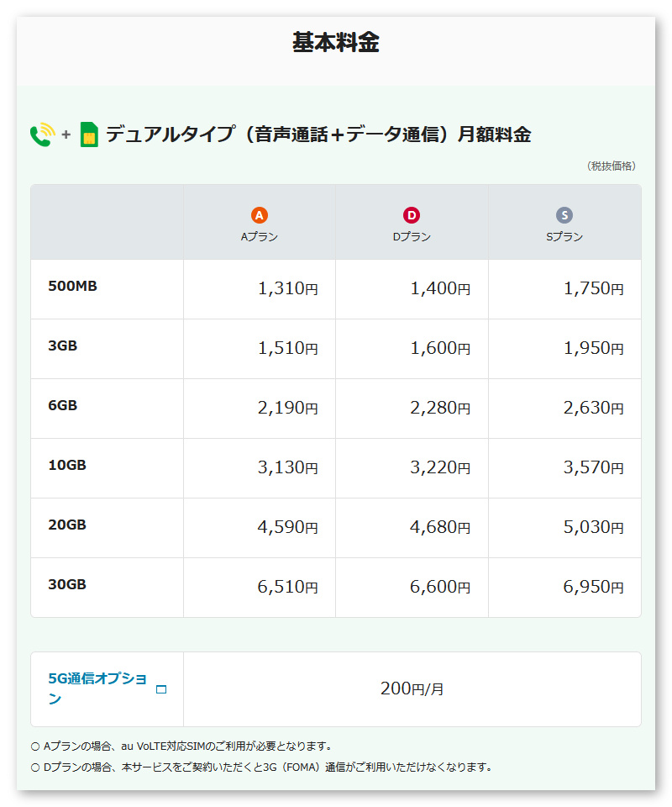This screenshot has height=807, width=672.
Task: Click the 200円/月 5G option price
Action: click(x=412, y=689)
